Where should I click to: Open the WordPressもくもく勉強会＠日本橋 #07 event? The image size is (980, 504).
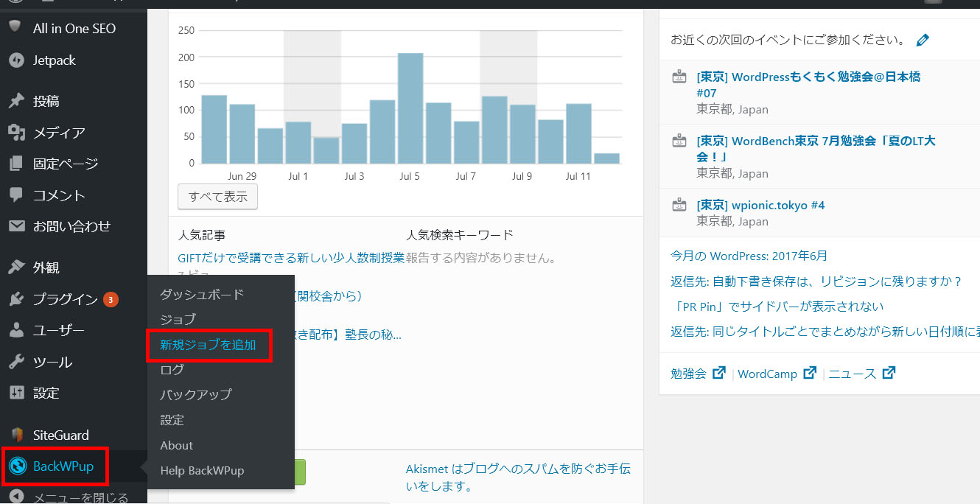(x=808, y=85)
